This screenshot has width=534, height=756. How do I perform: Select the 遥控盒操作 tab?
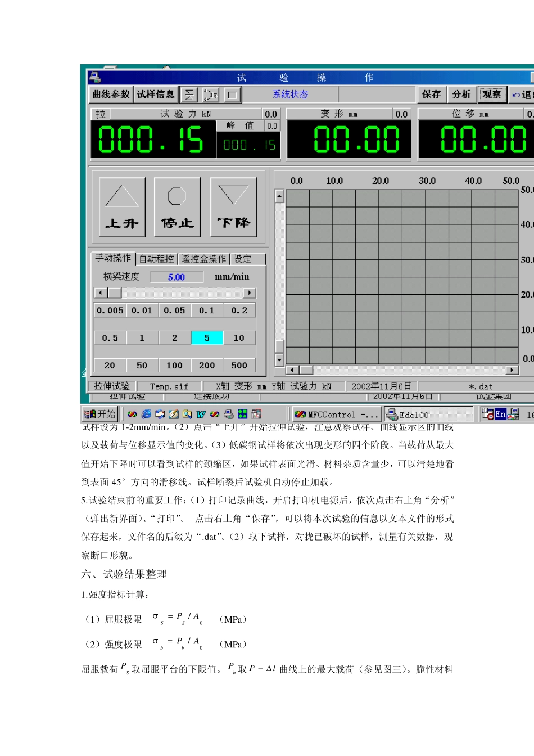pos(203,259)
